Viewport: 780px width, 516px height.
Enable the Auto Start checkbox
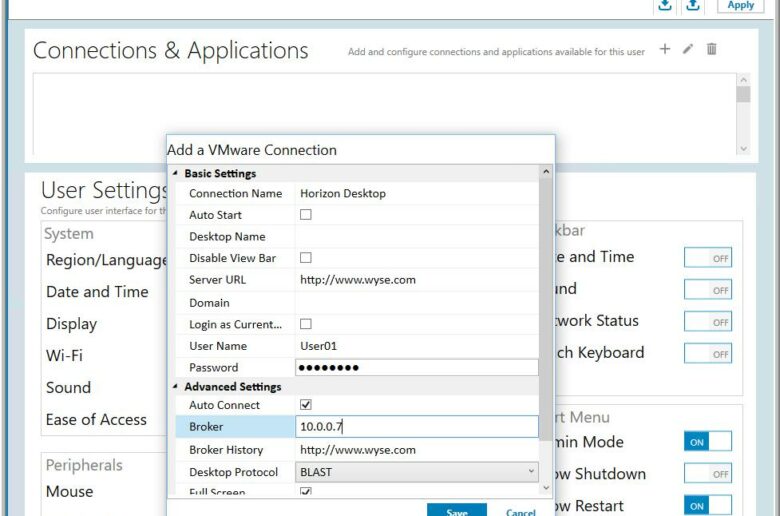pos(306,214)
